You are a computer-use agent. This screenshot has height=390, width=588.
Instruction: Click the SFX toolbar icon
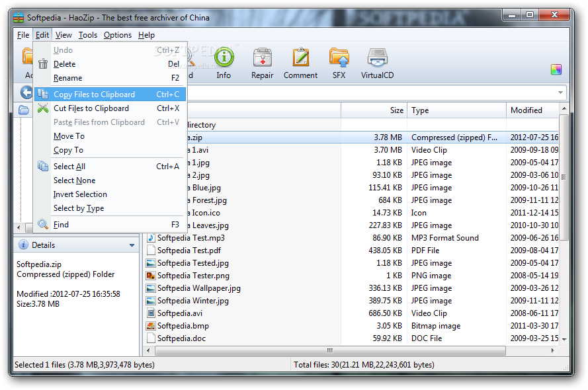(x=339, y=58)
